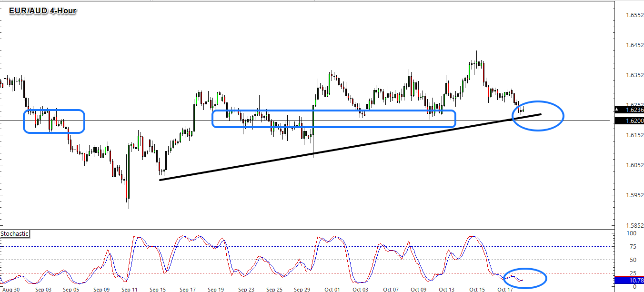Click the Sep 23 date label
Image resolution: width=644 pixels, height=292 pixels.
[246, 289]
